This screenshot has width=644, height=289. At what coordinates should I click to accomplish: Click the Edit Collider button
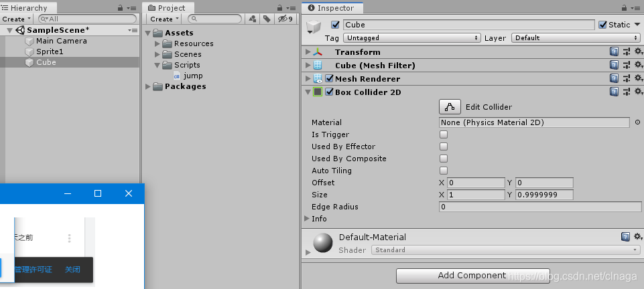tap(450, 107)
